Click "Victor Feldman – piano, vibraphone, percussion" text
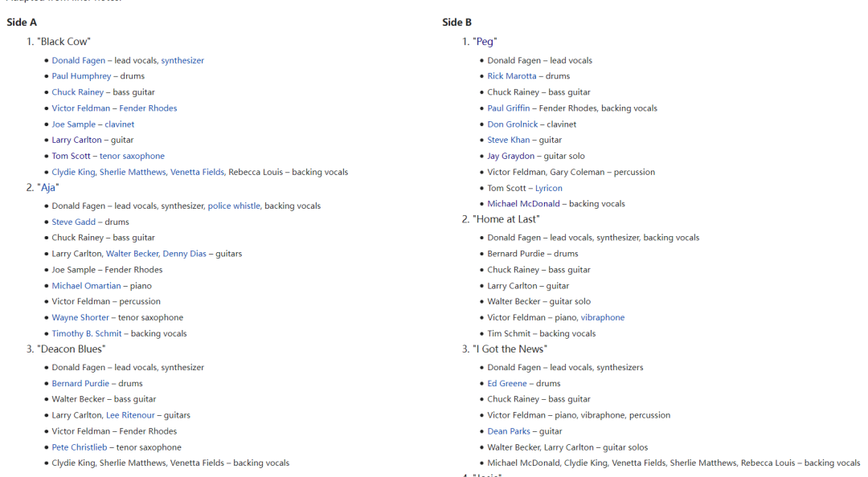This screenshot has width=868, height=477. tap(579, 415)
